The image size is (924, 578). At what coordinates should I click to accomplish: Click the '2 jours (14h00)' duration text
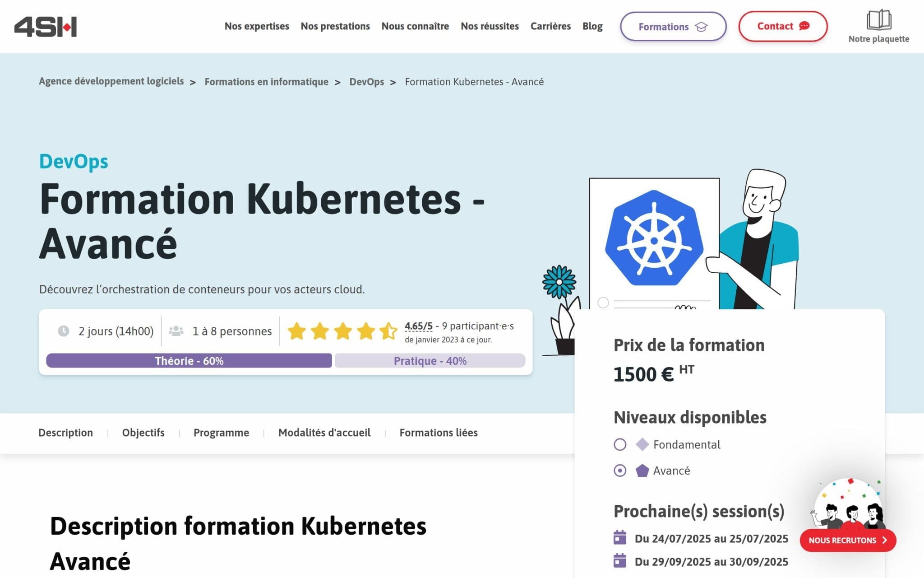coord(116,331)
